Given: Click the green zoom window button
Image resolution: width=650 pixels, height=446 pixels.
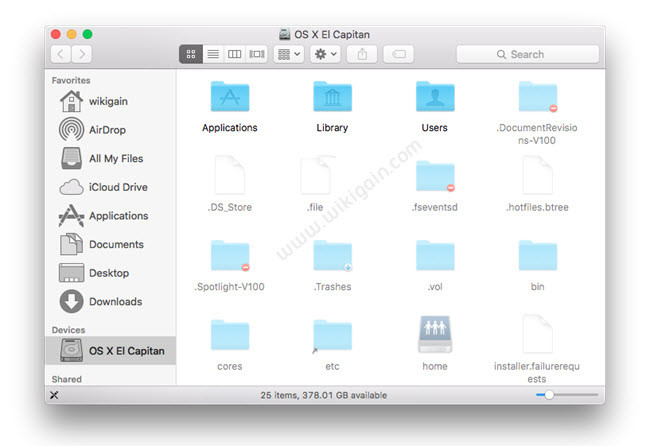Looking at the screenshot, I should click(87, 34).
